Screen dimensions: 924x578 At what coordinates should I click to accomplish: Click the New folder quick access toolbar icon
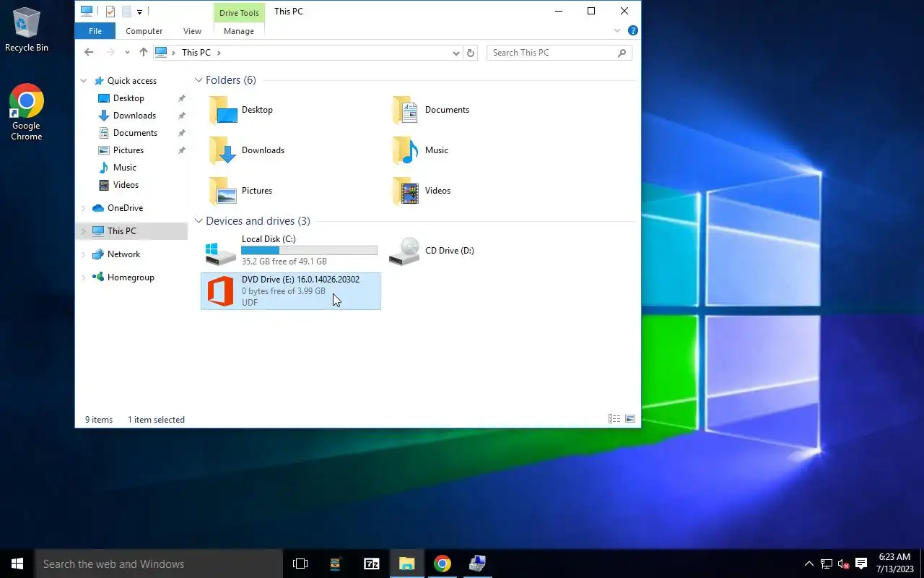[126, 12]
